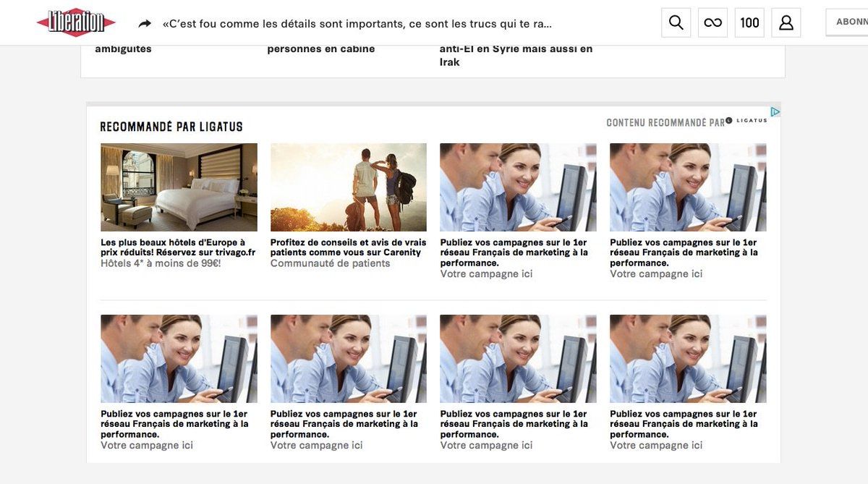Click the AdChoices triangle icon
This screenshot has width=868, height=484.
[x=775, y=112]
